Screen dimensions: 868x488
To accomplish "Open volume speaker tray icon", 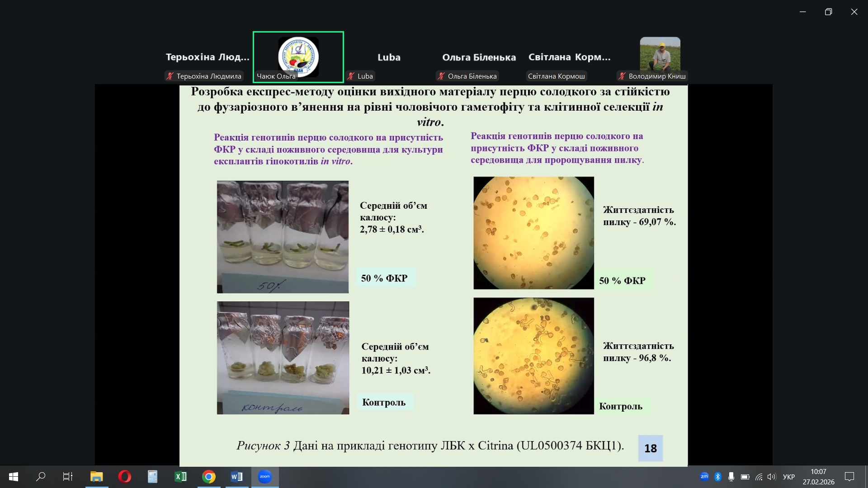I will pyautogui.click(x=771, y=477).
